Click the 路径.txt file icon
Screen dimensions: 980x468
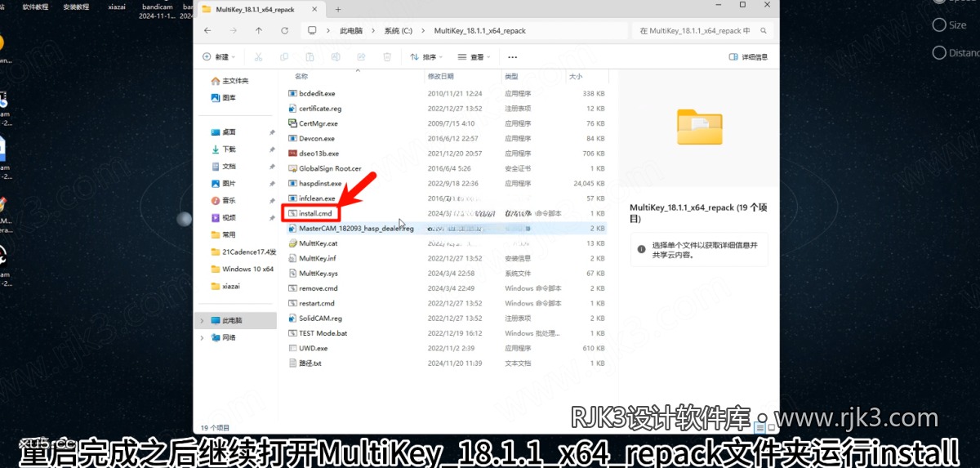(293, 363)
